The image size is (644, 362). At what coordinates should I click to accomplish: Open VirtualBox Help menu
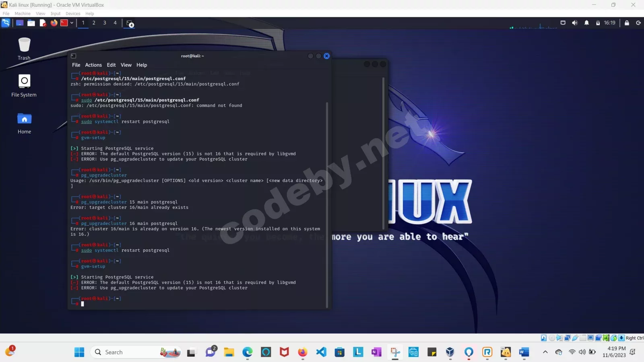click(x=89, y=14)
